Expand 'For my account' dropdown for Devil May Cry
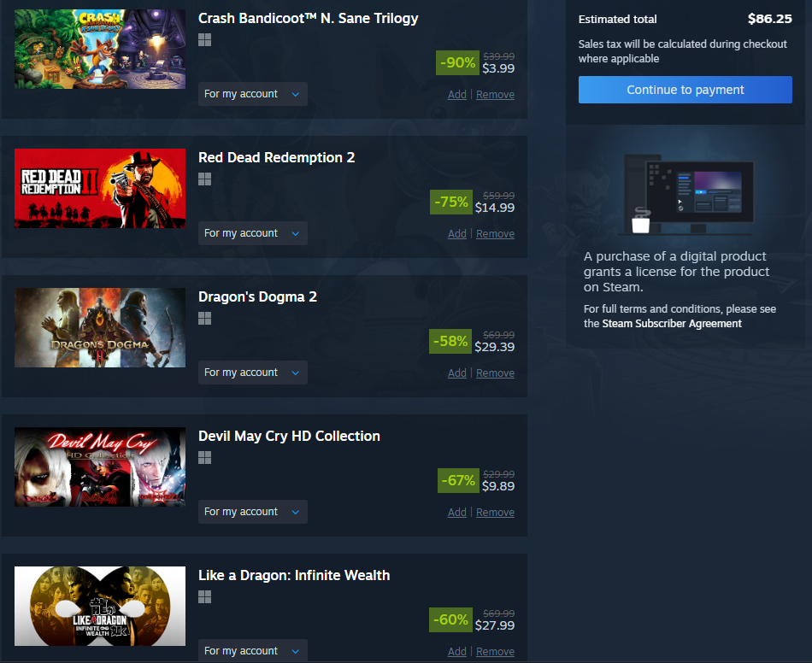 click(x=253, y=512)
